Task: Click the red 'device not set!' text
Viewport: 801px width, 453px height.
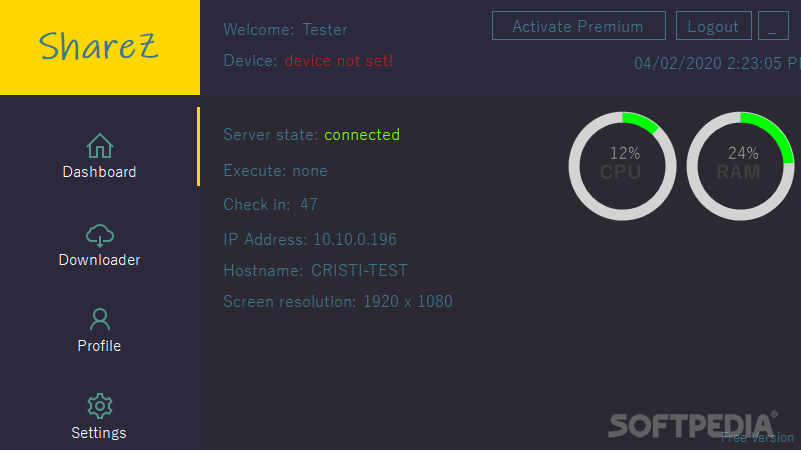Action: (339, 61)
